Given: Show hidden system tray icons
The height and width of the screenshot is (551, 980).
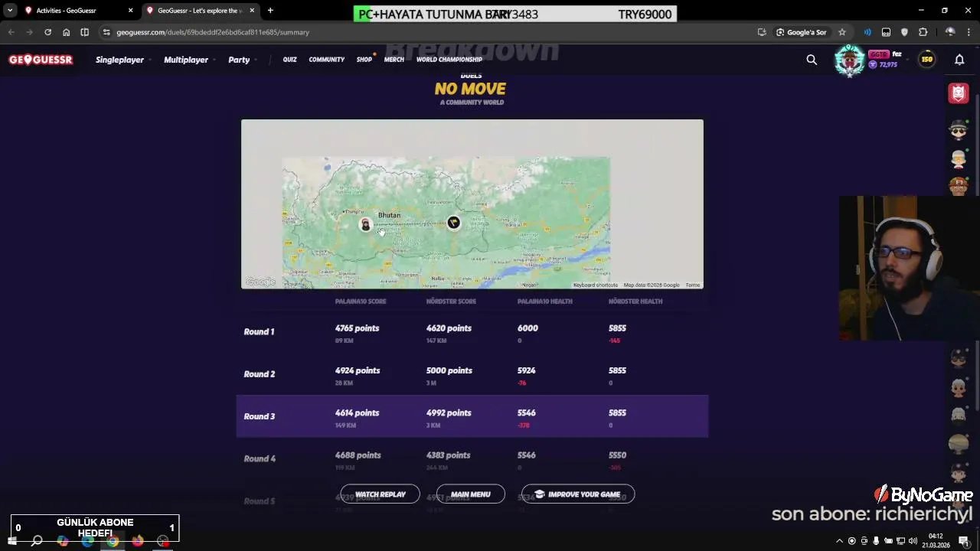Looking at the screenshot, I should tap(839, 541).
